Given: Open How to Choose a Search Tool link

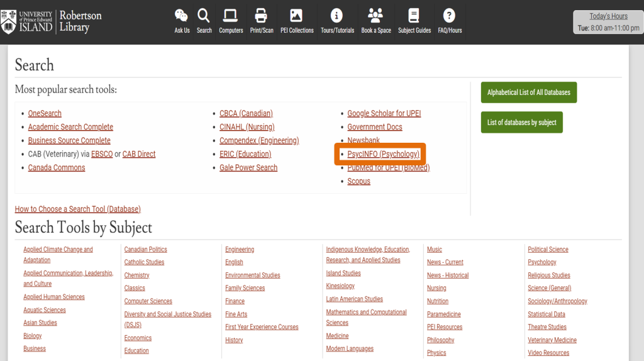Looking at the screenshot, I should tap(77, 209).
